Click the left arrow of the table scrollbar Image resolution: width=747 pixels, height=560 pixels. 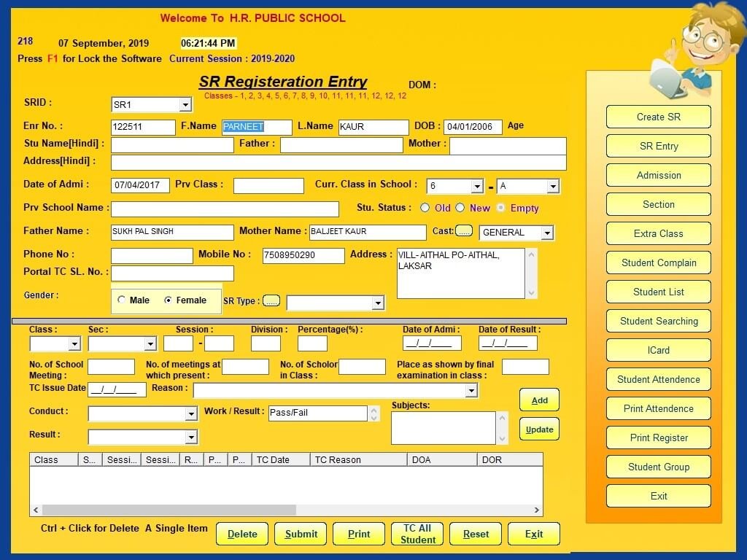36,510
